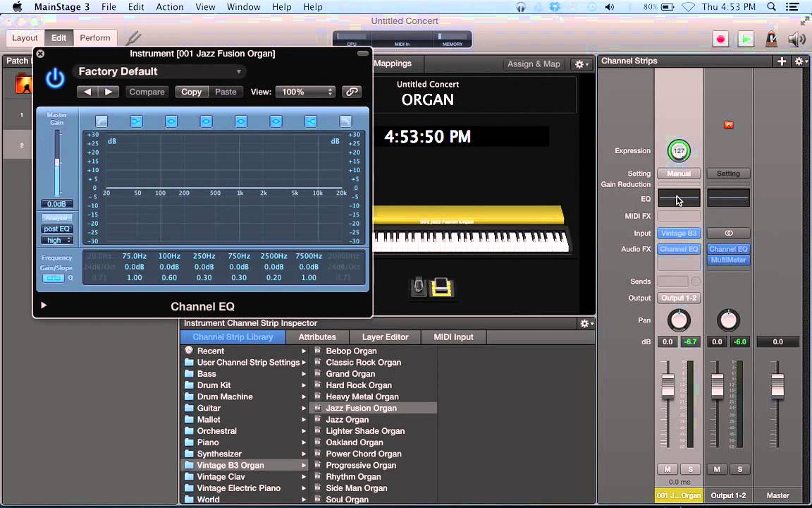Enable the low cut filter band
This screenshot has height=508, width=812.
101,121
